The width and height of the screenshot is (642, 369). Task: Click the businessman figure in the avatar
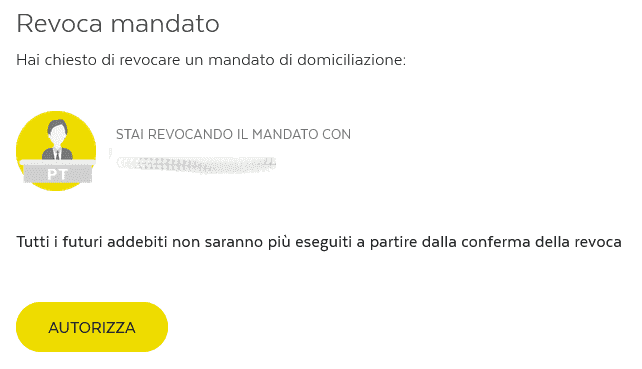(x=57, y=139)
